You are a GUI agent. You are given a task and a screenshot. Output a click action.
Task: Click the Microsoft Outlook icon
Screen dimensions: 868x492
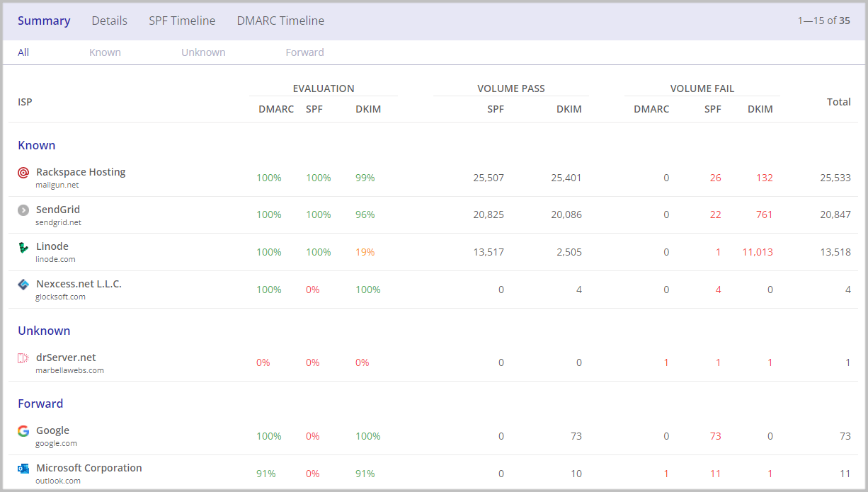coord(23,469)
